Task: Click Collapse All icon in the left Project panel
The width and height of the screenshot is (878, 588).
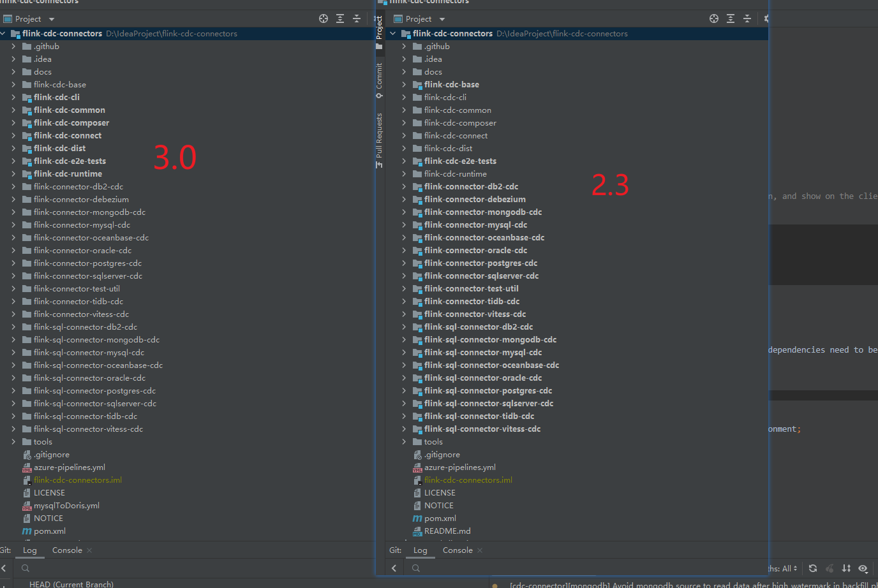Action: (x=357, y=18)
